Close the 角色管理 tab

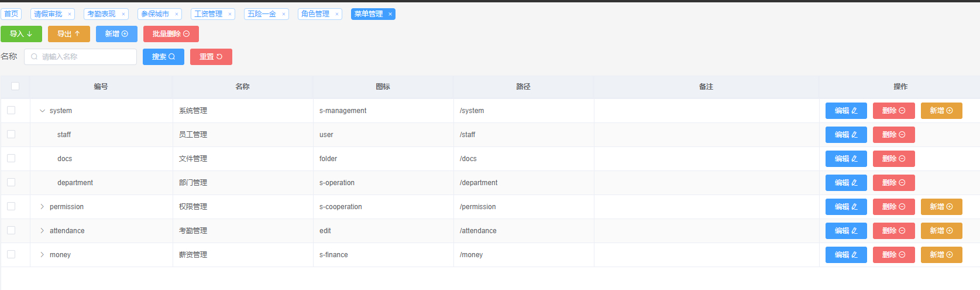click(337, 14)
